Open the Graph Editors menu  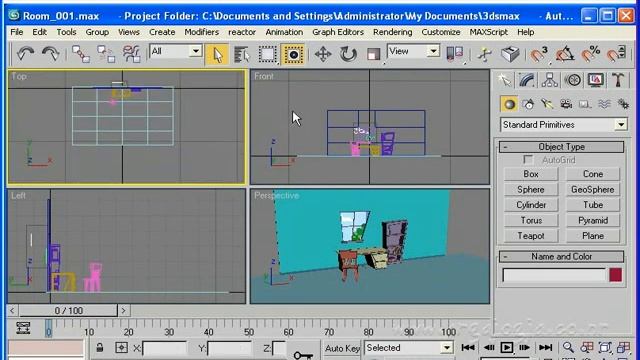[x=338, y=32]
